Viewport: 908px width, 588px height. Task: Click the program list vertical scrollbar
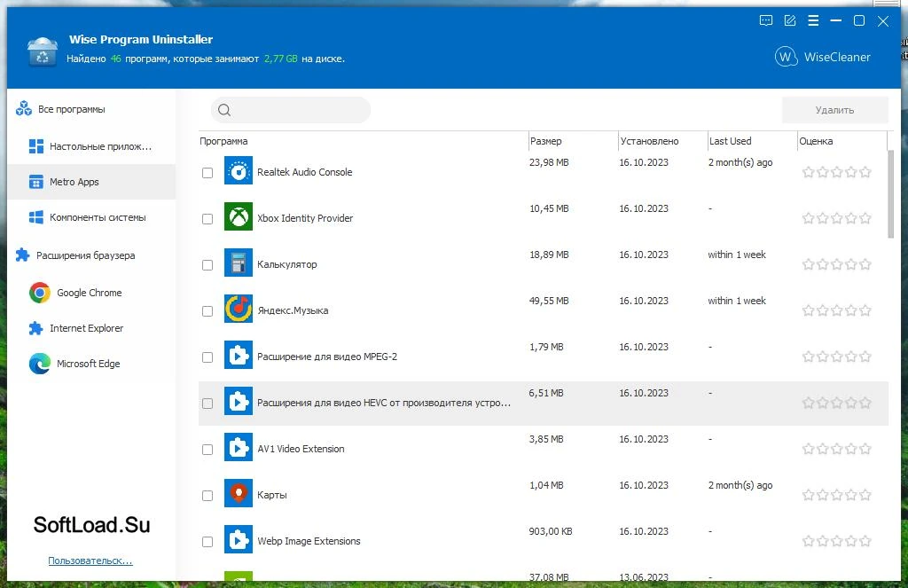[x=890, y=193]
